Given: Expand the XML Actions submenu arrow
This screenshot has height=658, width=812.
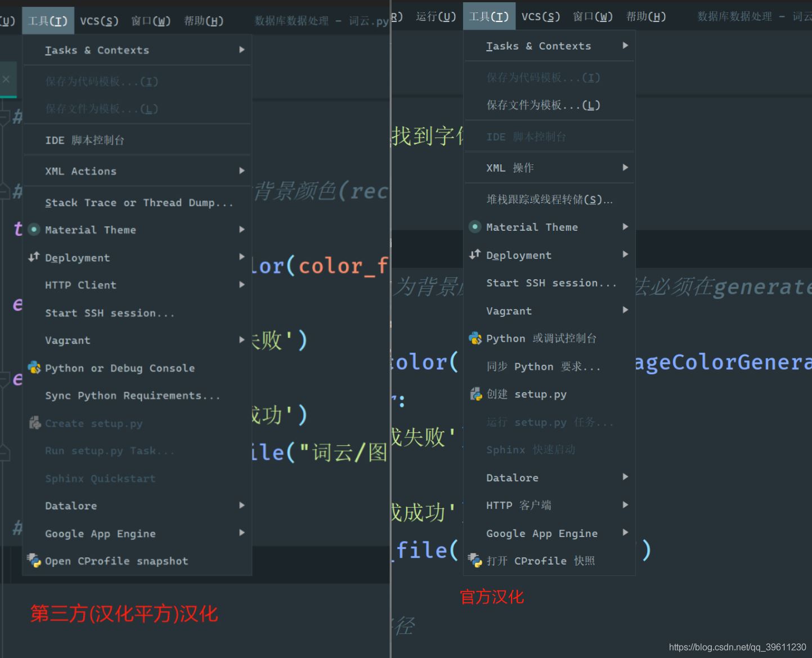Looking at the screenshot, I should coord(242,171).
